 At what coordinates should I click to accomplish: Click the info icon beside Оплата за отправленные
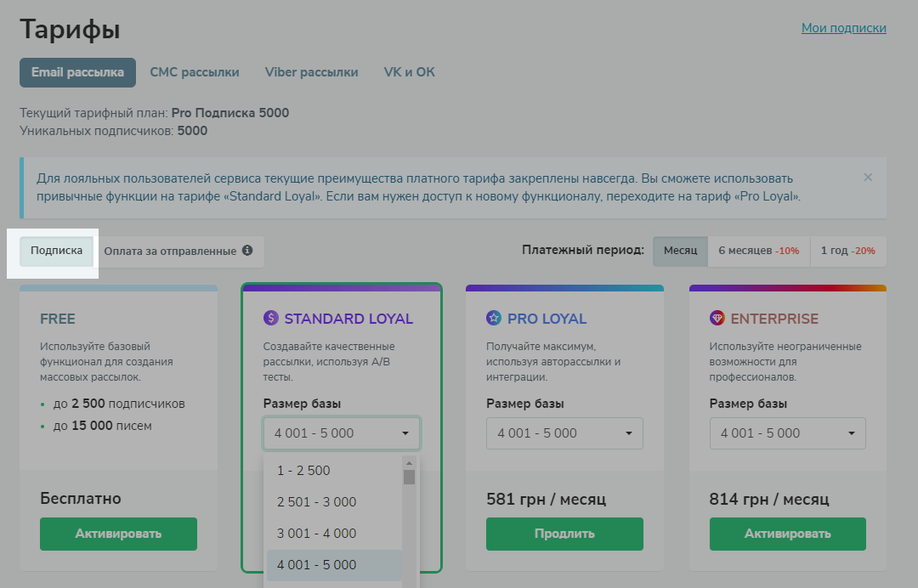247,251
